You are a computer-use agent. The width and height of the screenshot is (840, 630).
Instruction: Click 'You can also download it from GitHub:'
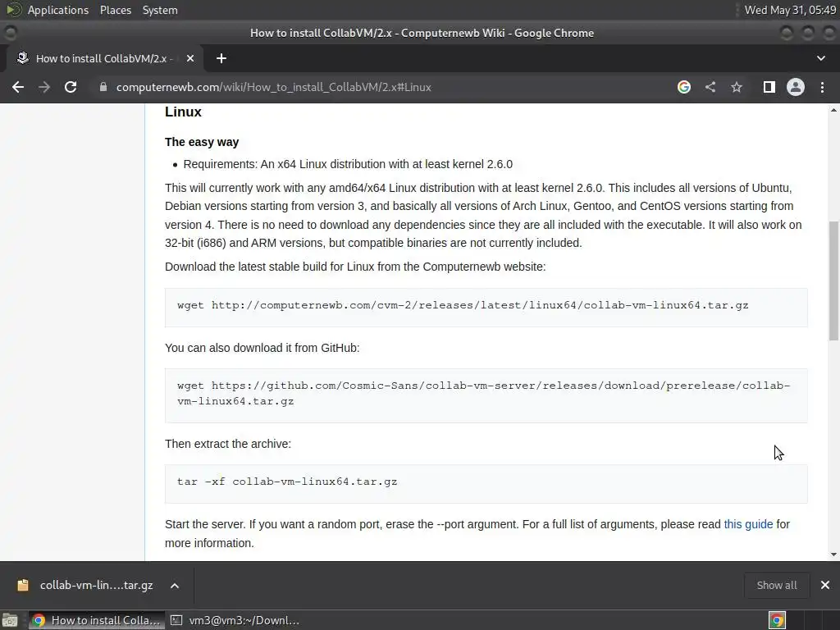pos(262,348)
